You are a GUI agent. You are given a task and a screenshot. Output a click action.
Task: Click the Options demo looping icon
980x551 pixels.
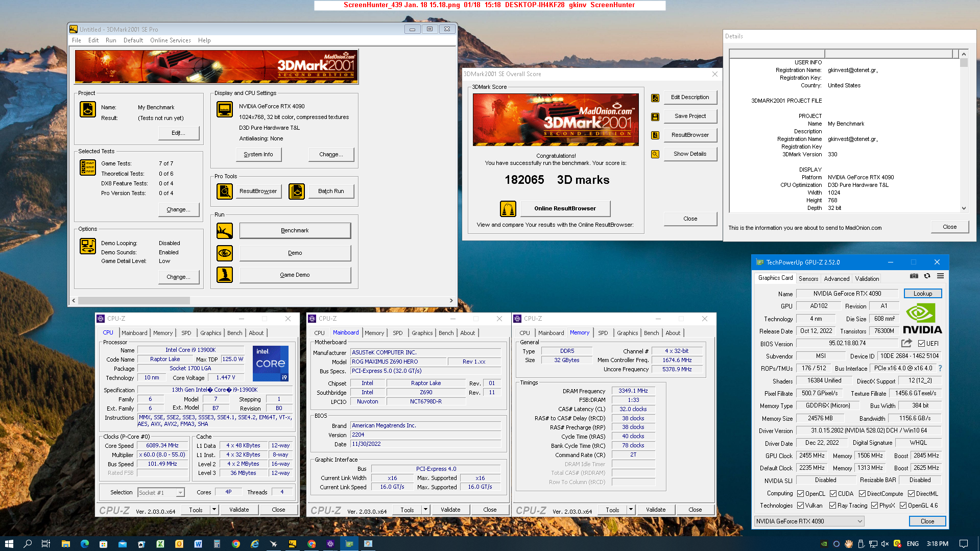click(x=88, y=246)
